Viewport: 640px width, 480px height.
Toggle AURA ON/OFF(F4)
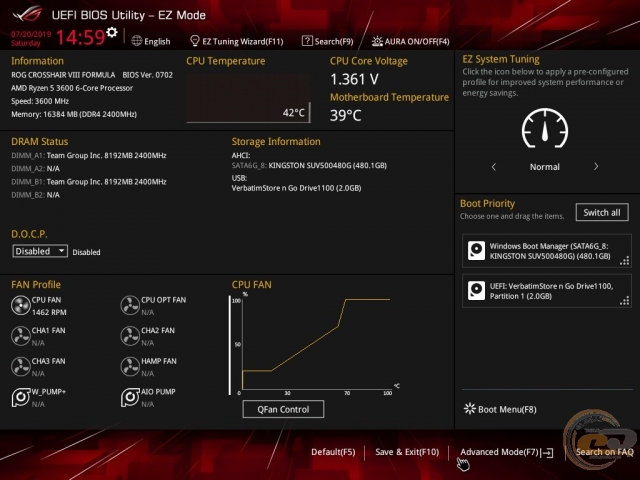point(411,41)
